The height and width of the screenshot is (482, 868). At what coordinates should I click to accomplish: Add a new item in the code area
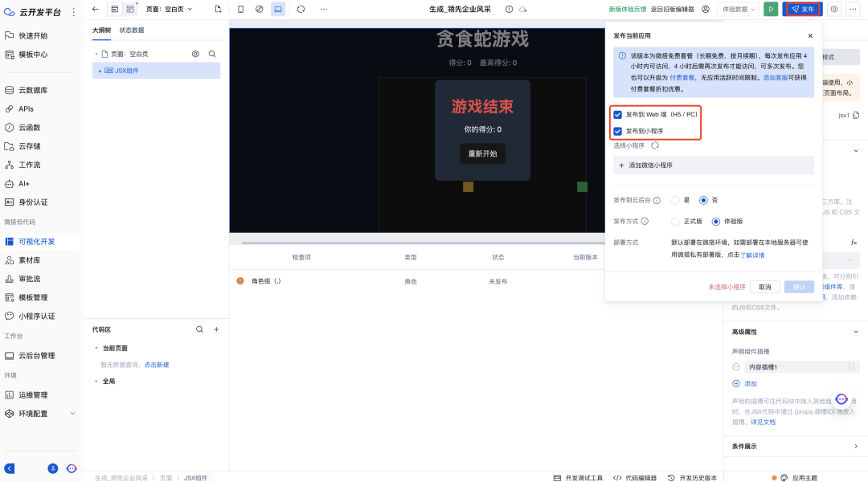pos(216,329)
